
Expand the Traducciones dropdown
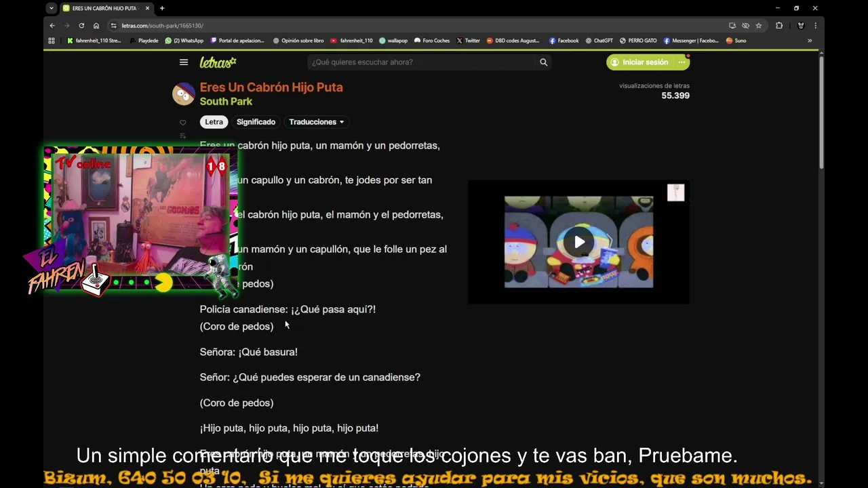pos(316,122)
